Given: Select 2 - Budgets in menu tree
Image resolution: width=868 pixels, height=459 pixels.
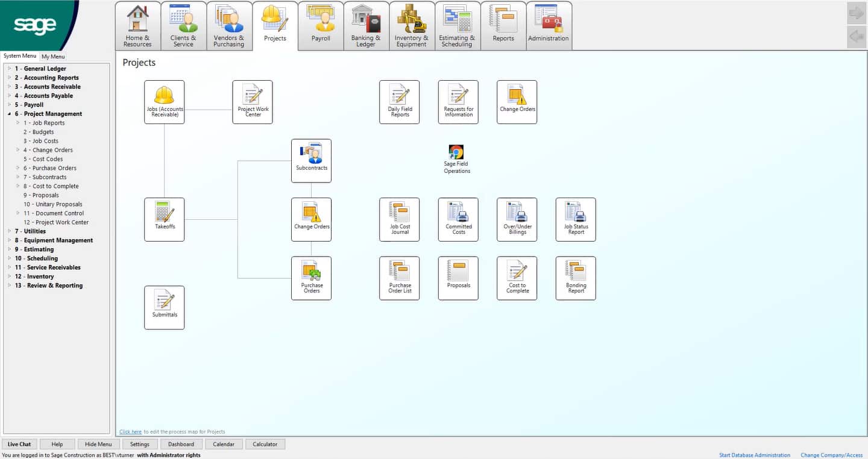Looking at the screenshot, I should (x=39, y=132).
